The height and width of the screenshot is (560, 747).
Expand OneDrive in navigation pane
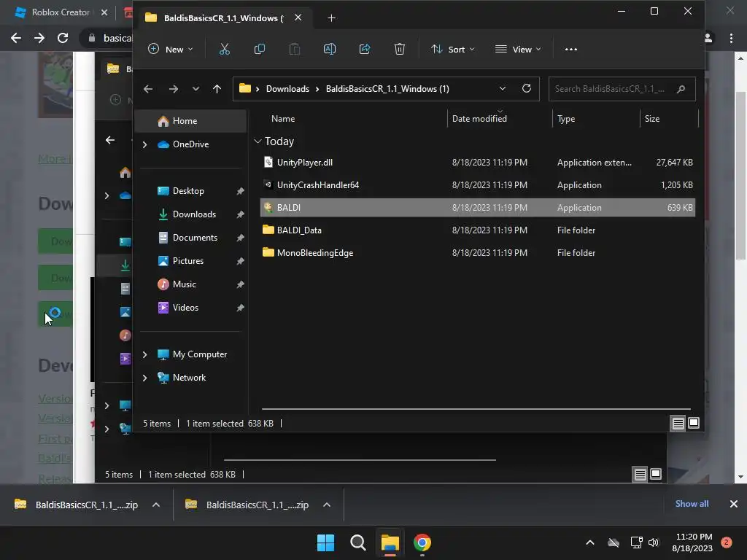[x=145, y=144]
